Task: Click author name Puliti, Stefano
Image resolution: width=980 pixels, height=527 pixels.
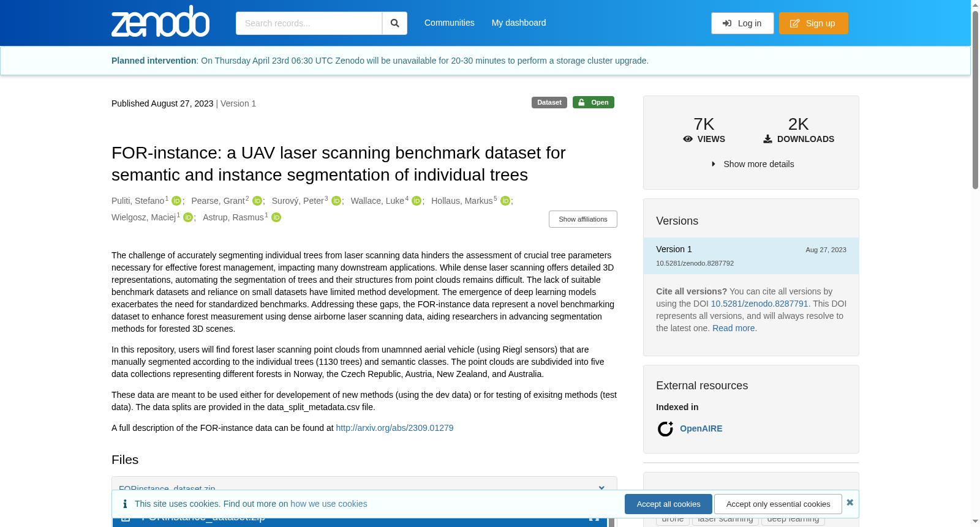Action: click(x=138, y=201)
